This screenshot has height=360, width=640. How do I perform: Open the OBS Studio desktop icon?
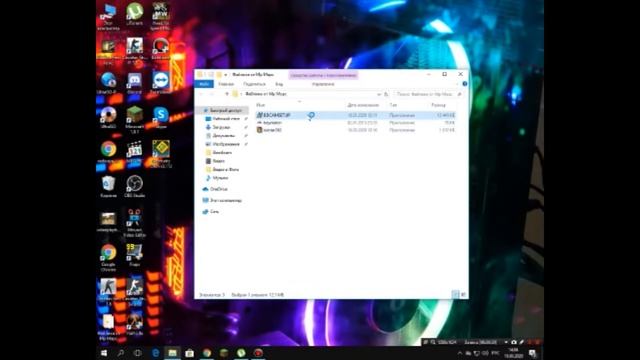tap(134, 187)
